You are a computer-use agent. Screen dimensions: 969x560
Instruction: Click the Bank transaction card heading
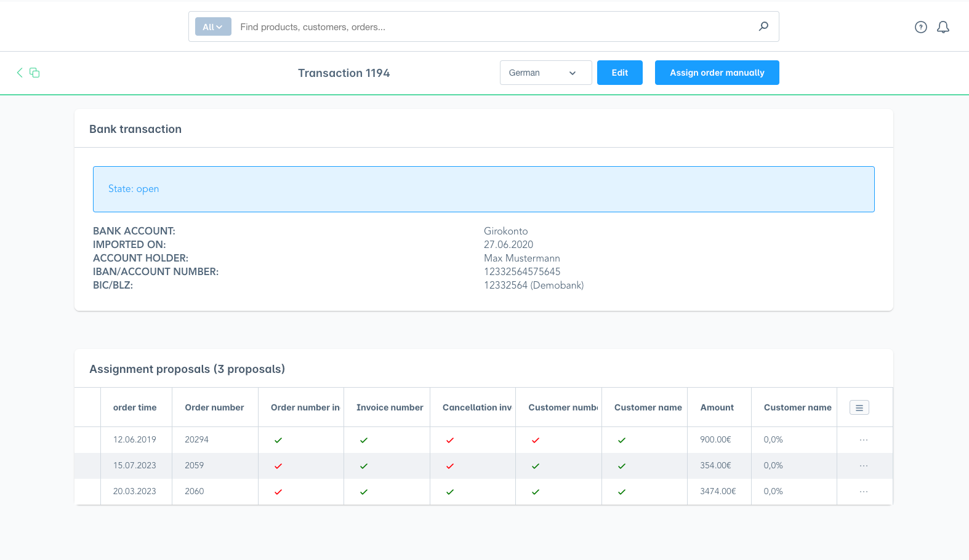135,129
